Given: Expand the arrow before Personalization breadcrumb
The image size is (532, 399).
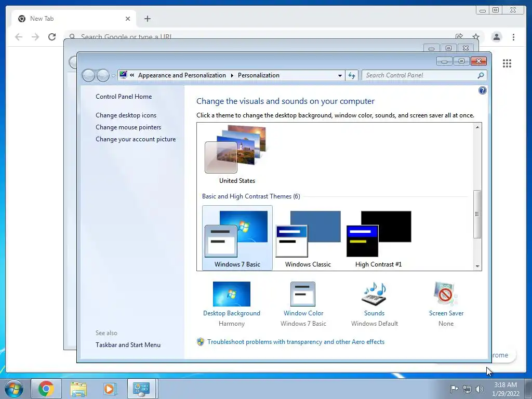Looking at the screenshot, I should [232, 75].
